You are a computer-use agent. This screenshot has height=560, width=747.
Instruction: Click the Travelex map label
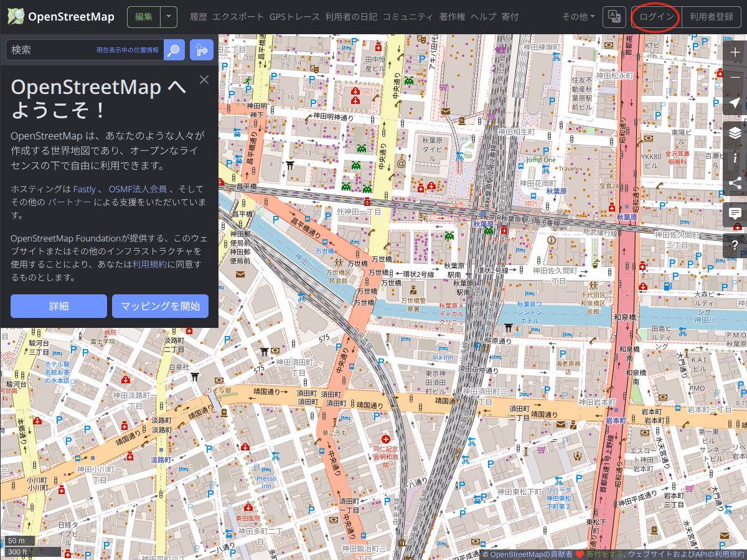570,169
